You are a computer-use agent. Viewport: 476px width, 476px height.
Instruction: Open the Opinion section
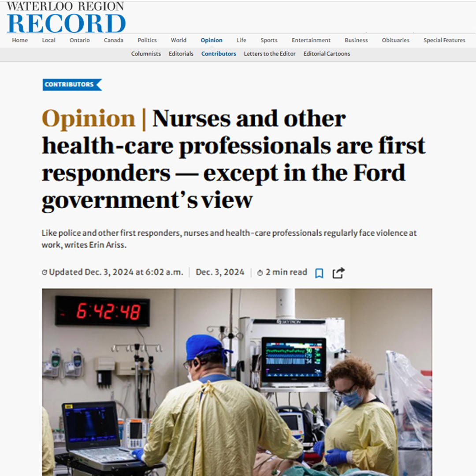[212, 40]
